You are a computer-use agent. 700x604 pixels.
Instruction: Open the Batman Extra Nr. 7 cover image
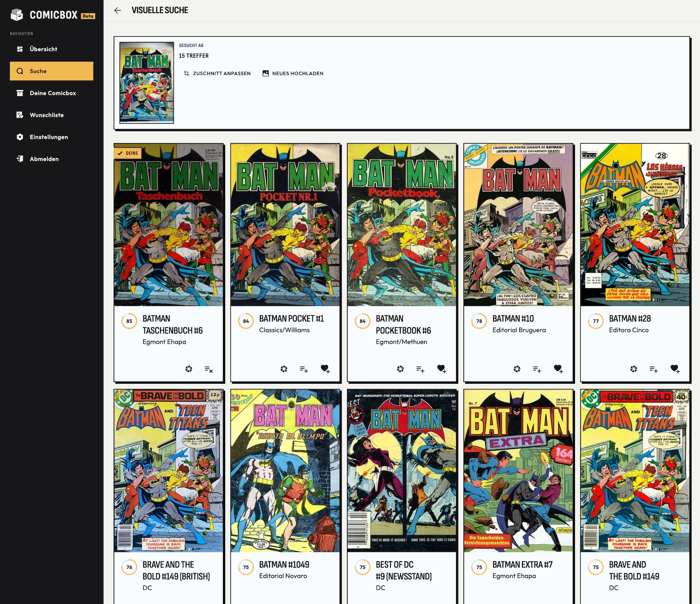[518, 471]
